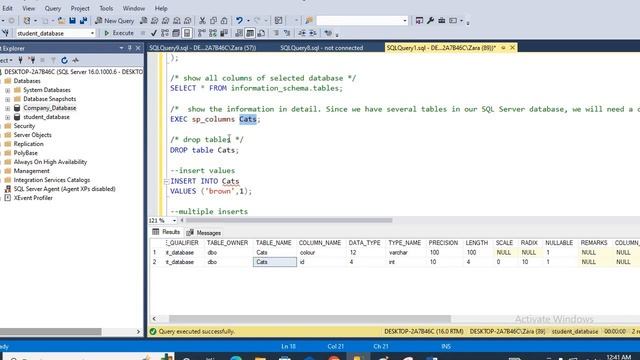640x360 pixels.
Task: Click the 'colour' cell in results
Action: point(320,253)
